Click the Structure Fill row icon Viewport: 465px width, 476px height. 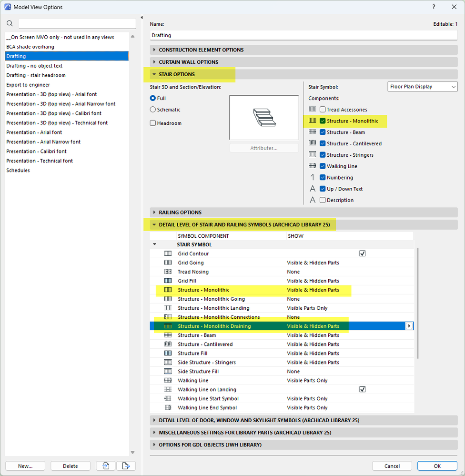(x=168, y=353)
